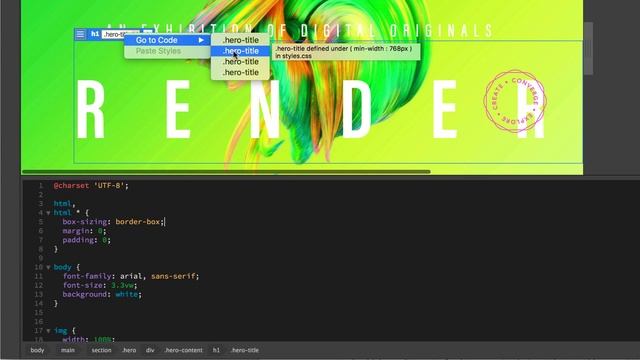Select .hero-content in the tag selector
Image resolution: width=640 pixels, height=360 pixels.
(x=184, y=350)
